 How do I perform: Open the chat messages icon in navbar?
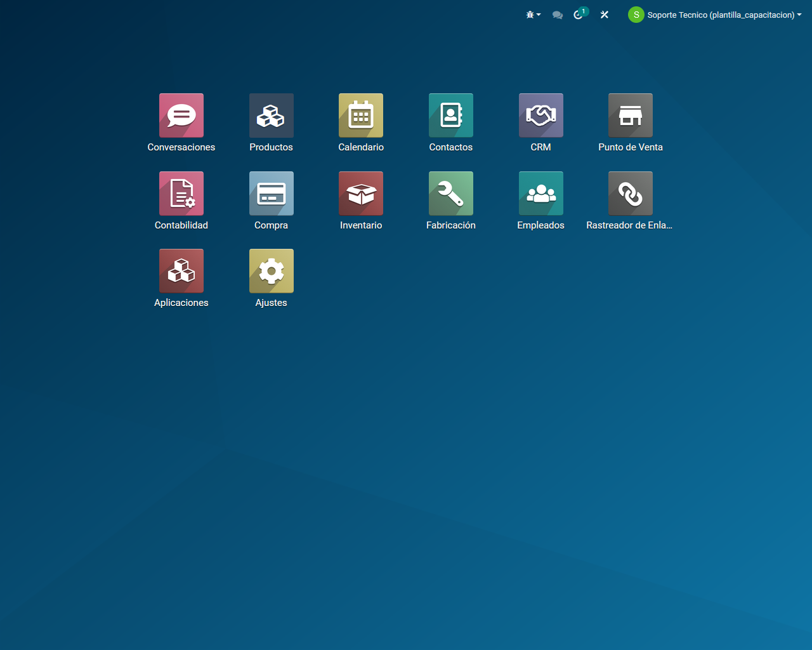coord(558,15)
